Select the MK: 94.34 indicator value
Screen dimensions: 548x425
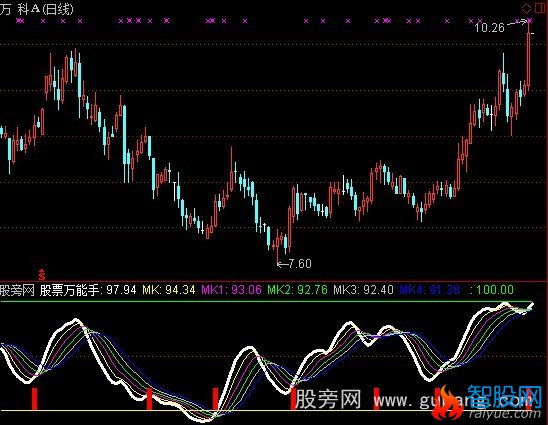click(169, 290)
